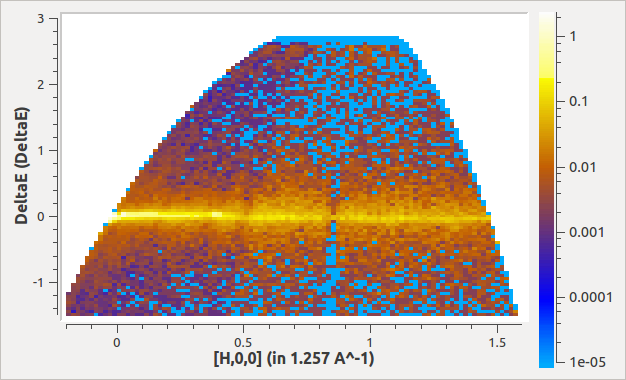Viewport: 626px width, 380px height.
Task: Click x-axis tick label 1.5
Action: [x=497, y=342]
